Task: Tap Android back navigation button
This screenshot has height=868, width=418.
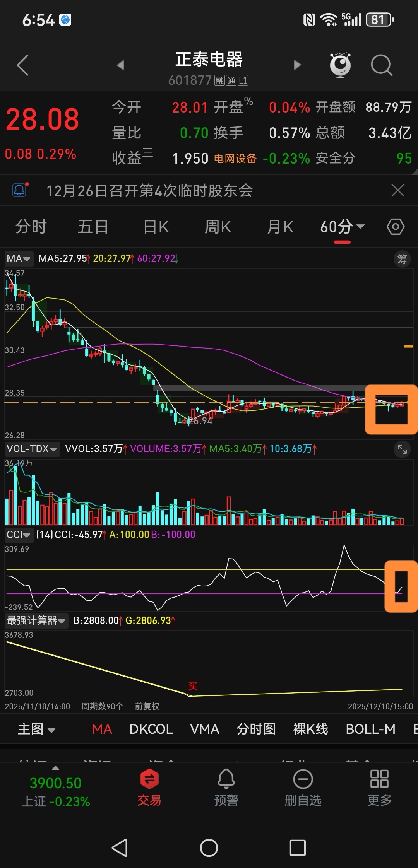Action: pos(120,848)
